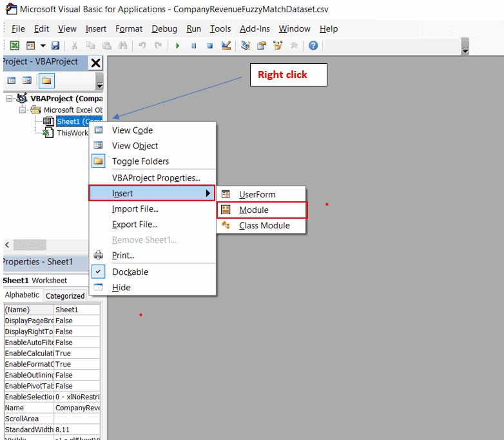Open the Help menu
Screen dimensions: 504x440
329,29
